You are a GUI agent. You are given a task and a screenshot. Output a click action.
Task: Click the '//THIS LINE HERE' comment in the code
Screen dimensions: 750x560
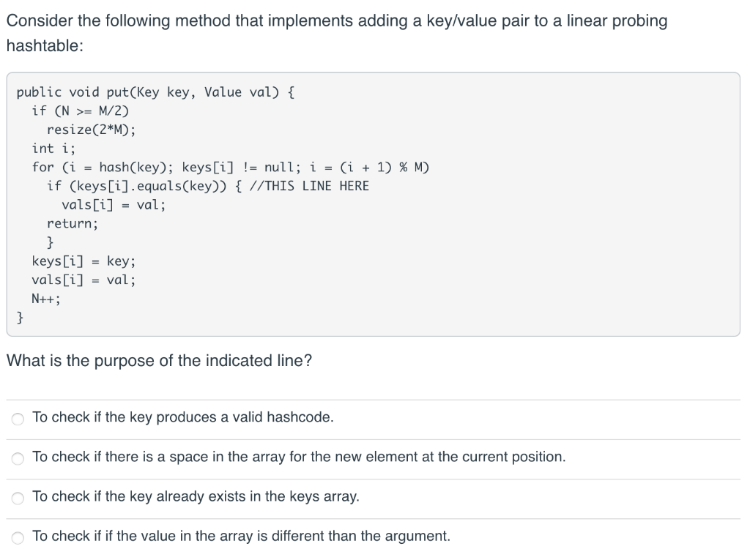(309, 185)
